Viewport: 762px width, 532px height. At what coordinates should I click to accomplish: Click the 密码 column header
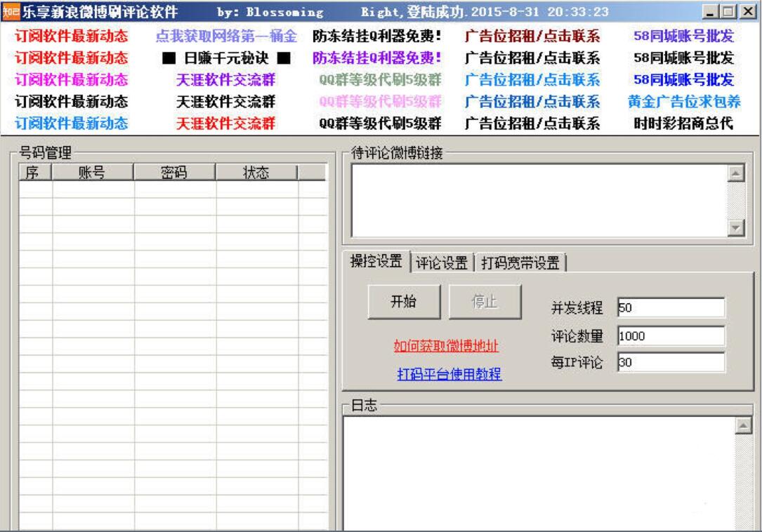click(175, 173)
